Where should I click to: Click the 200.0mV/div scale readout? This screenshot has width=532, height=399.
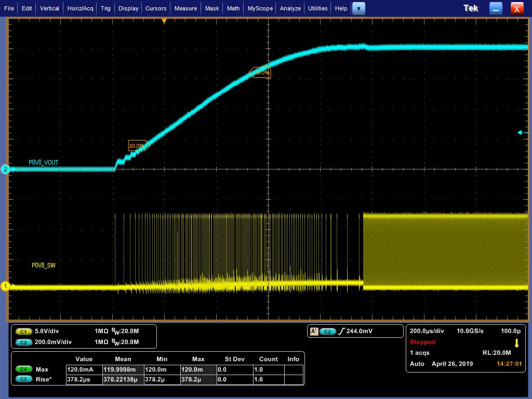54,342
